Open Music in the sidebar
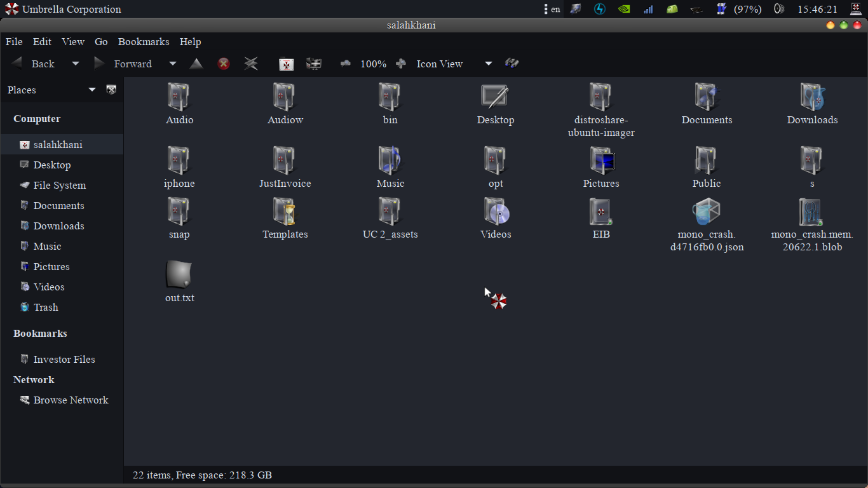 point(62,246)
